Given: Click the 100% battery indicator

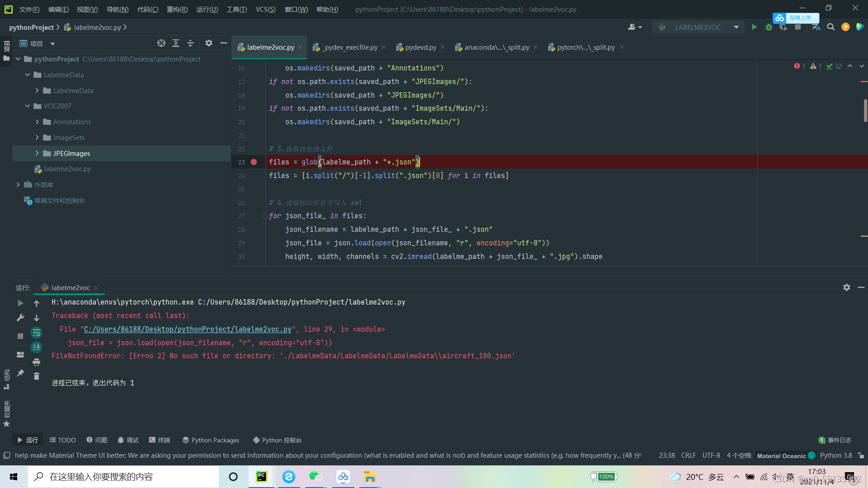Looking at the screenshot, I should [x=604, y=476].
